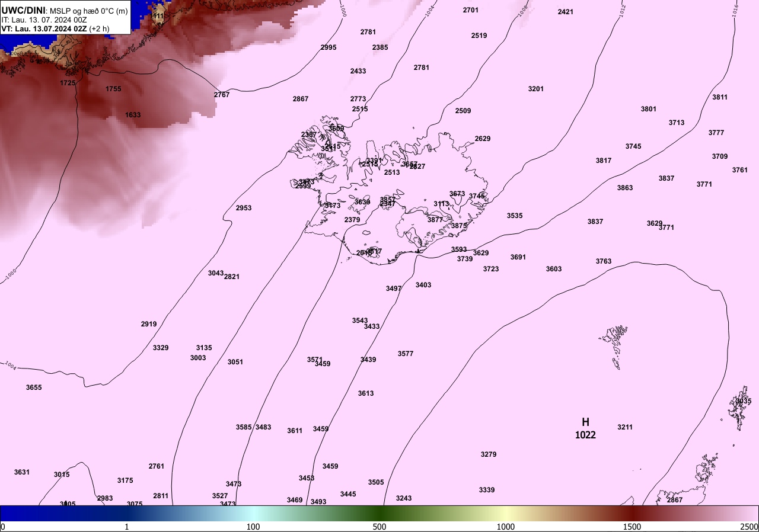Click the height value 3211
Viewport: 759px width, 532px height.
click(625, 427)
